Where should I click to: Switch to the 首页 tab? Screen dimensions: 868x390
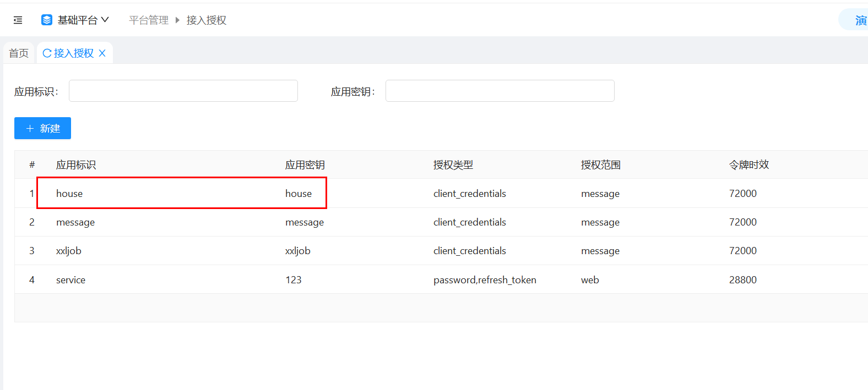coord(19,53)
